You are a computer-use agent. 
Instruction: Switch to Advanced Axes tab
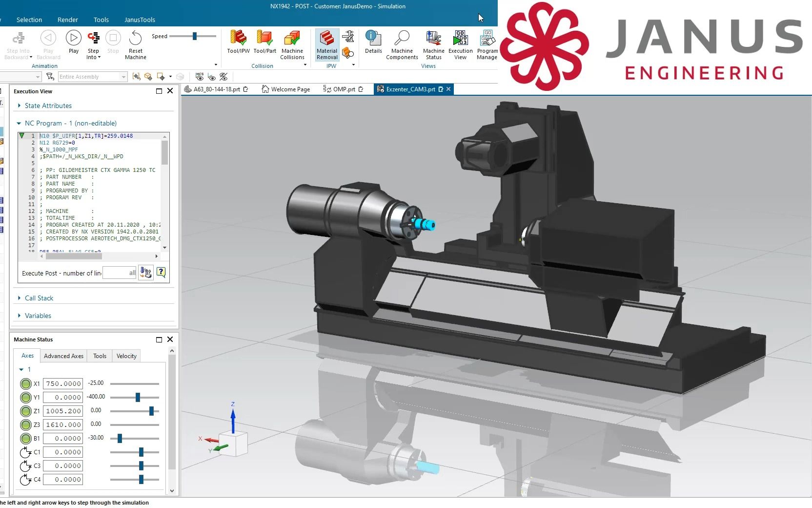pos(63,356)
